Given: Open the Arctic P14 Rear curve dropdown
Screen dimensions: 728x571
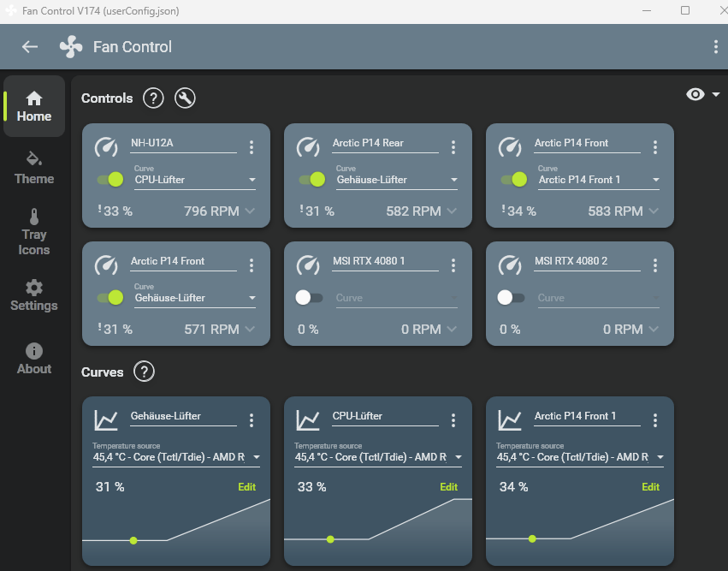Looking at the screenshot, I should pos(397,180).
